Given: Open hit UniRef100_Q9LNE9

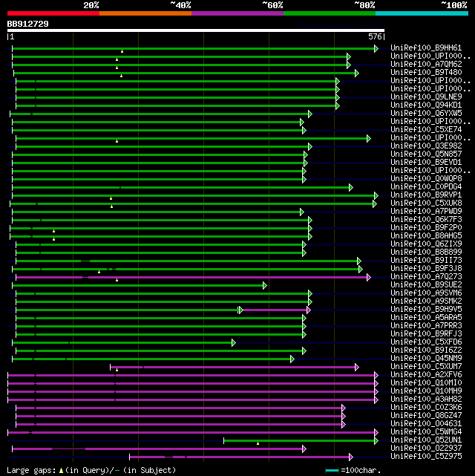Looking at the screenshot, I should click(426, 97).
